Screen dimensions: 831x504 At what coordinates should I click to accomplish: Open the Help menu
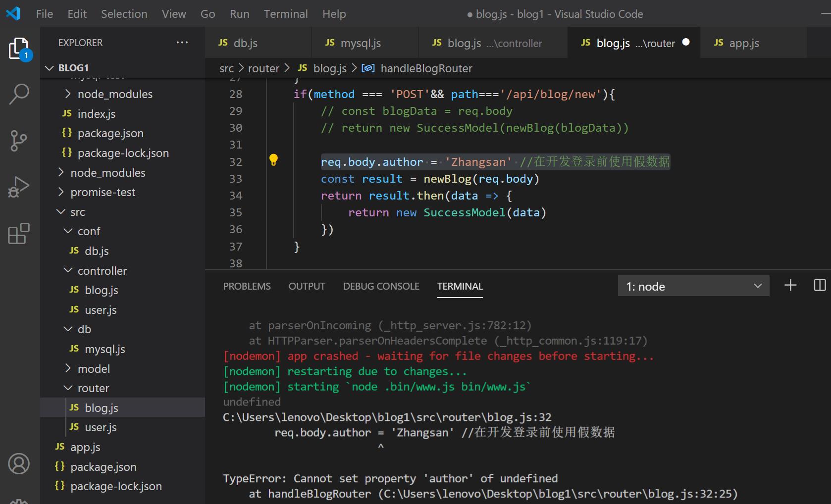(334, 14)
